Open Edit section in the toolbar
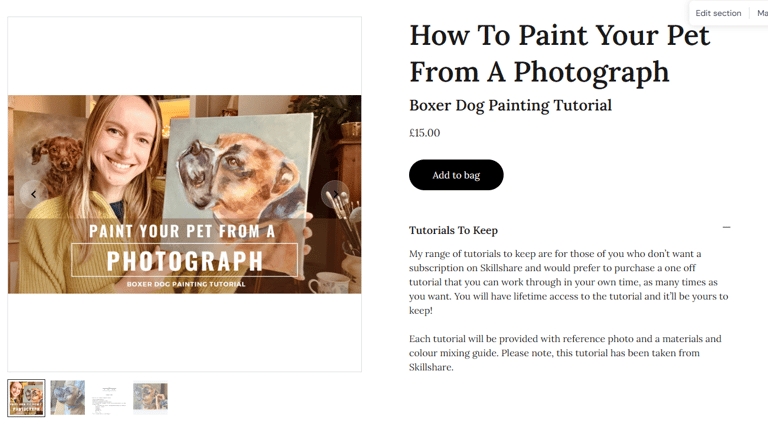The height and width of the screenshot is (436, 768). pos(718,13)
